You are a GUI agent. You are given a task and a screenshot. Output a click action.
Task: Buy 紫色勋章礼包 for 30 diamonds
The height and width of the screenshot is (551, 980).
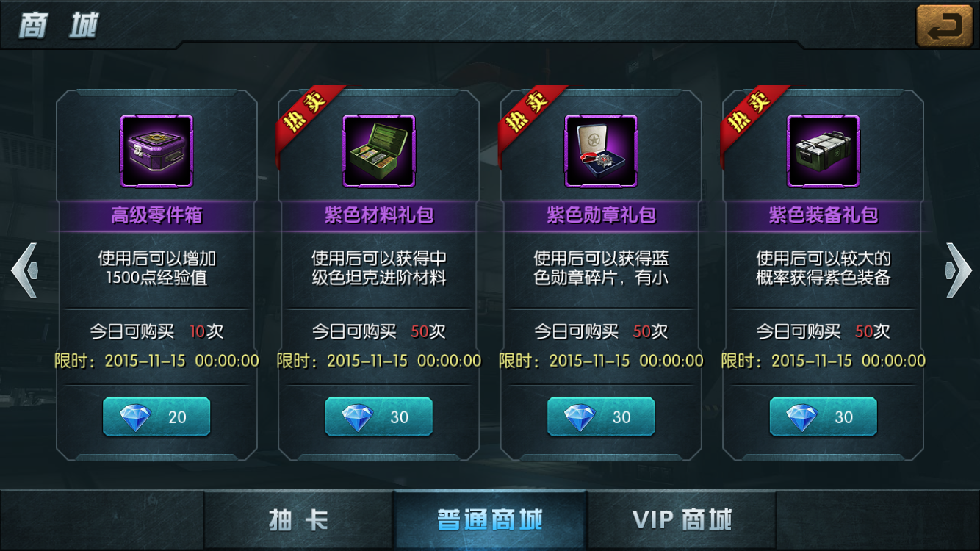[601, 417]
